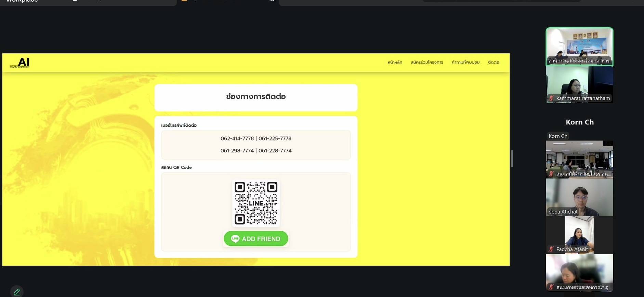Screen dimensions: 644x297
Task: Open the ติดต่อ contact nav link
Action: [493, 62]
